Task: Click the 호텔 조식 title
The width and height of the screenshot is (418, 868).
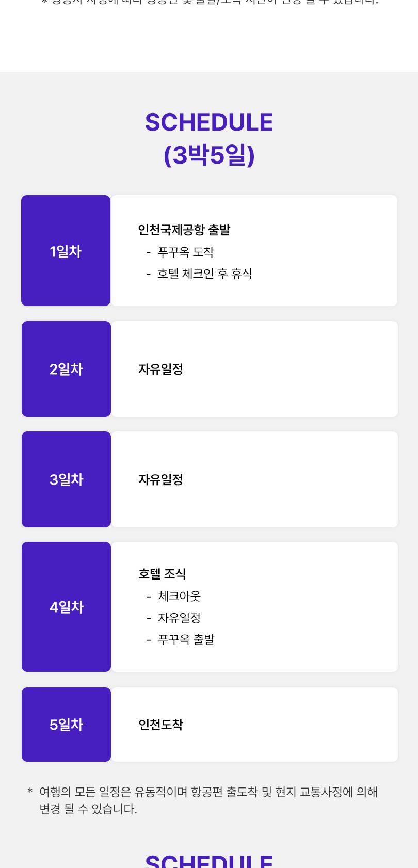Action: (x=162, y=574)
